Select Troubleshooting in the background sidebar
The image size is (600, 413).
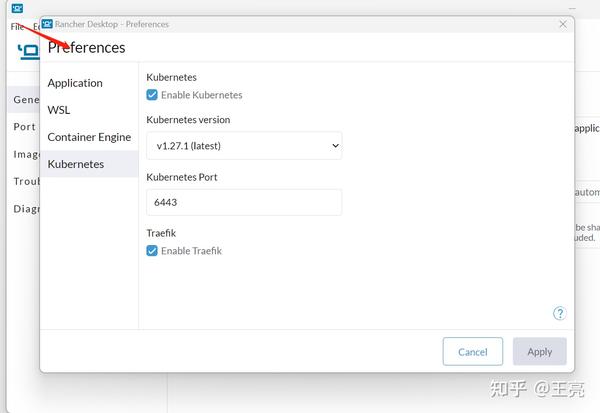point(26,181)
